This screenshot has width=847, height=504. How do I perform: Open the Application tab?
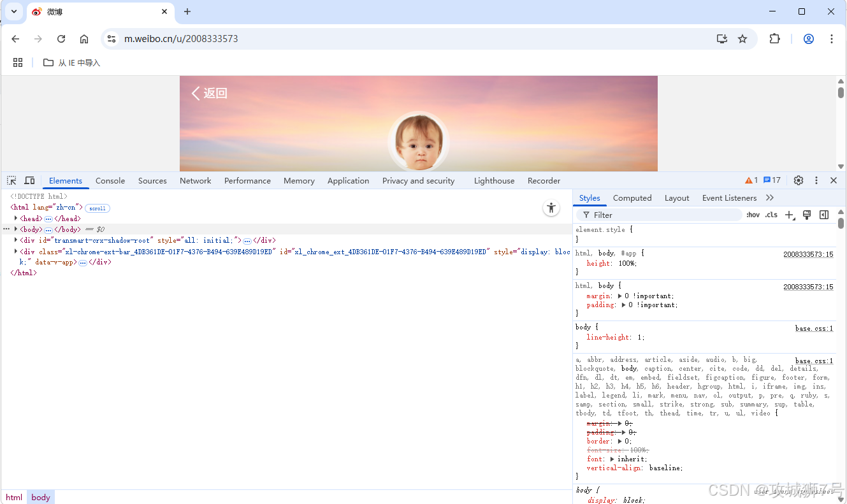click(348, 180)
